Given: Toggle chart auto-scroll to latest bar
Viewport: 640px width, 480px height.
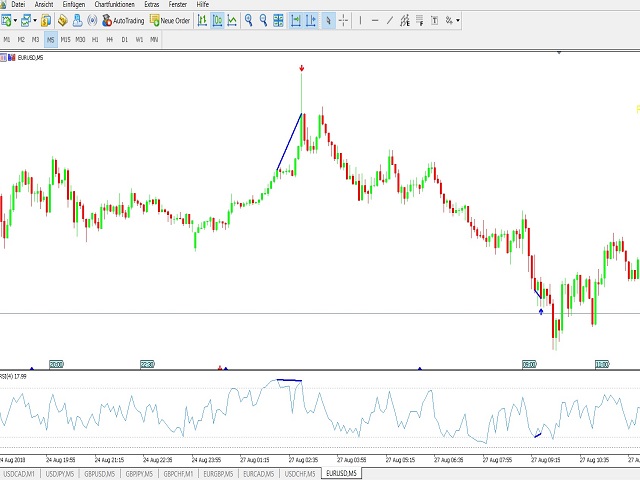Looking at the screenshot, I should (x=295, y=20).
